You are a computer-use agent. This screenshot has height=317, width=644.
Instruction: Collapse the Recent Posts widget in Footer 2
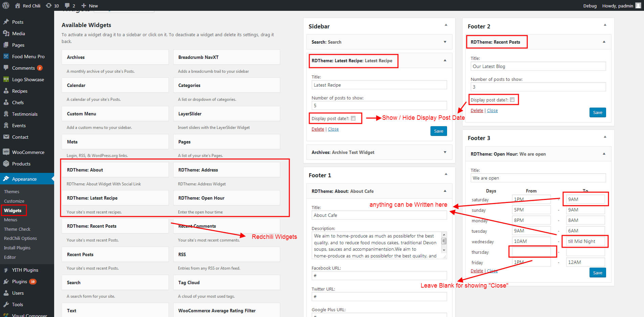click(x=604, y=42)
